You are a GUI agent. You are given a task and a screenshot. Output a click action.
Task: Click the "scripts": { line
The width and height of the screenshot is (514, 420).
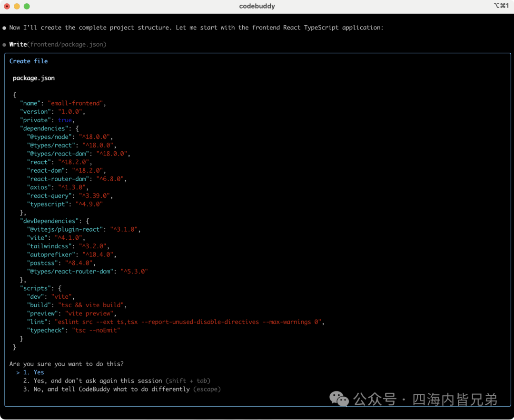tap(40, 289)
